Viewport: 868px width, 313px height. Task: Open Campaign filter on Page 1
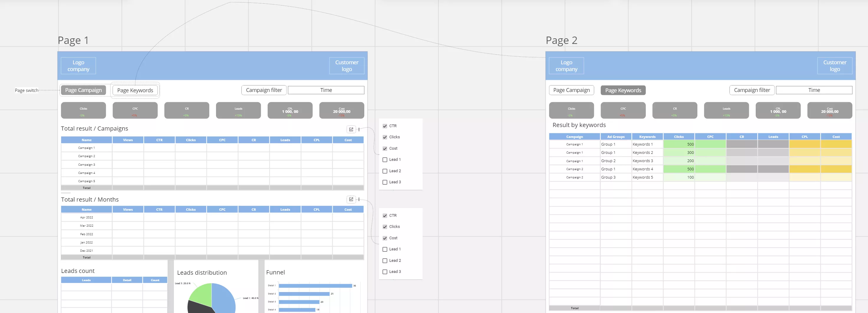coord(264,90)
